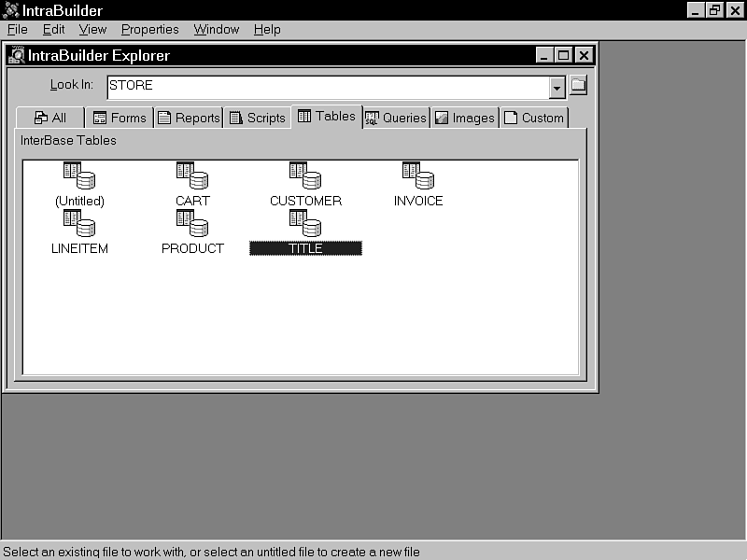
Task: Click the folder browse icon beside Look In
Action: coord(579,86)
